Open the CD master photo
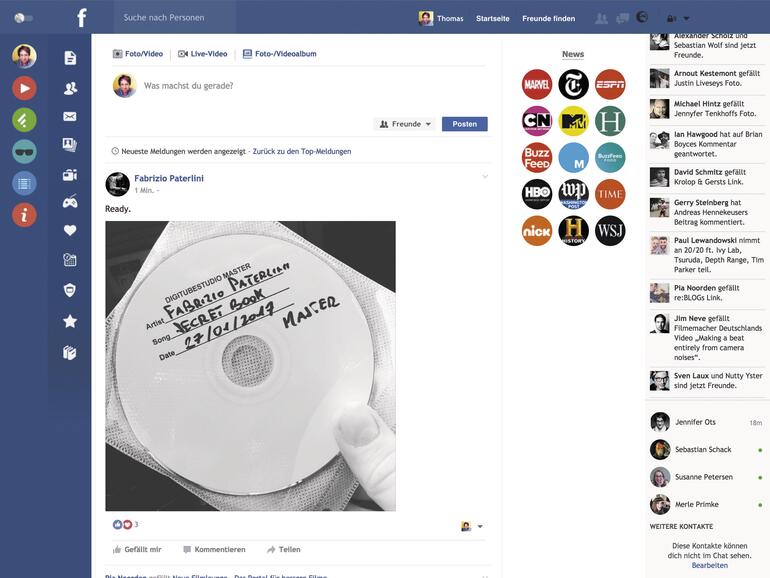 [x=250, y=366]
